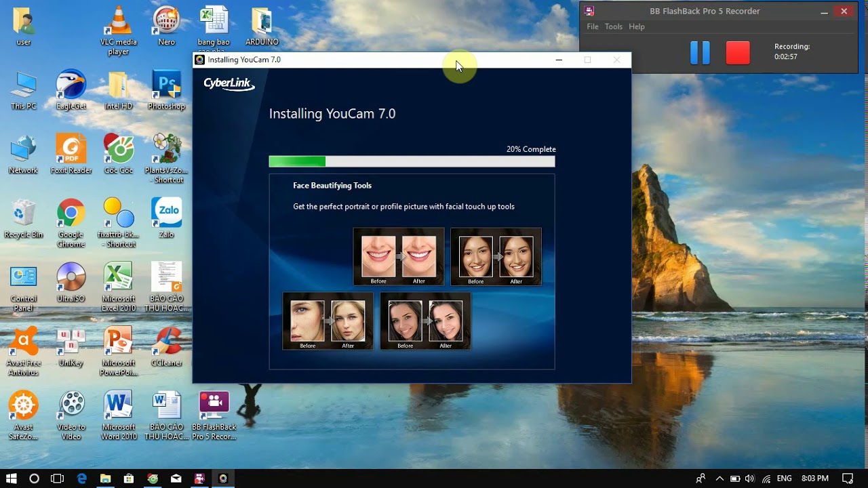Viewport: 868px width, 488px height.
Task: Stop the recording with red button
Action: (738, 53)
